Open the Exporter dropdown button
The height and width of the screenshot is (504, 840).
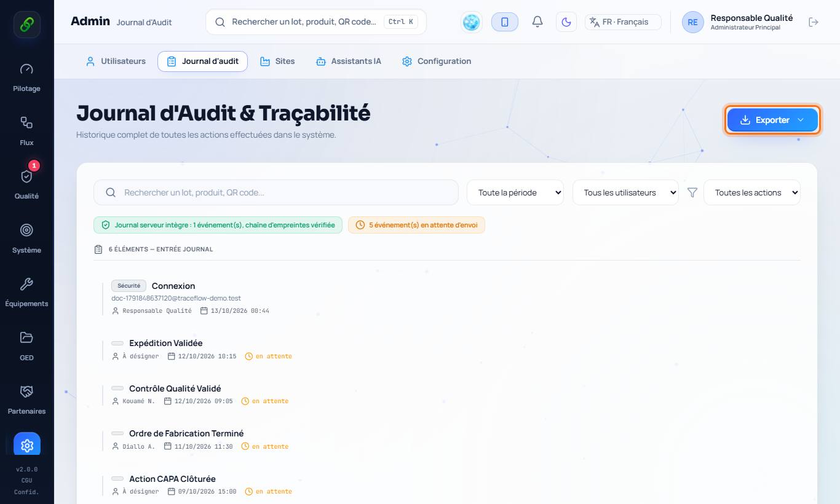pos(772,120)
